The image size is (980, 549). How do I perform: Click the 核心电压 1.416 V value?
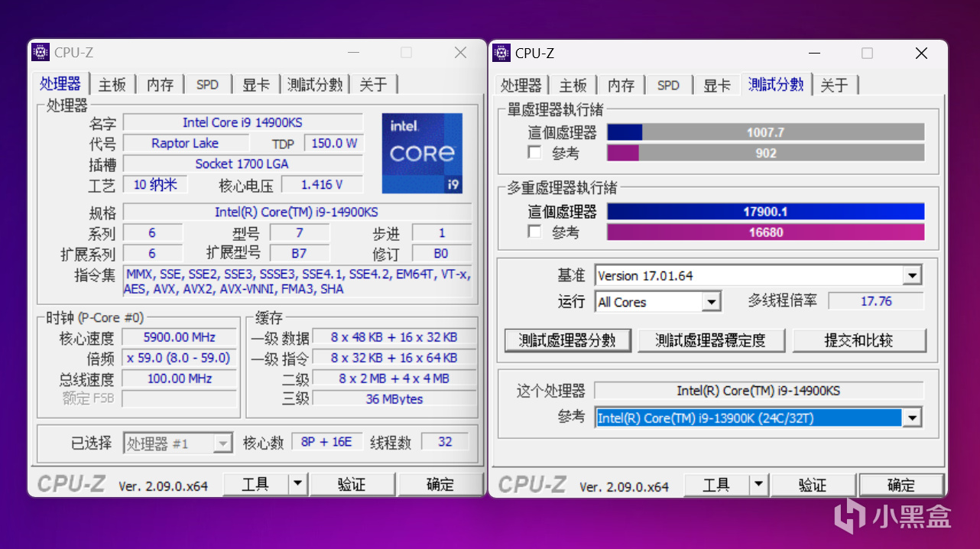coord(322,184)
